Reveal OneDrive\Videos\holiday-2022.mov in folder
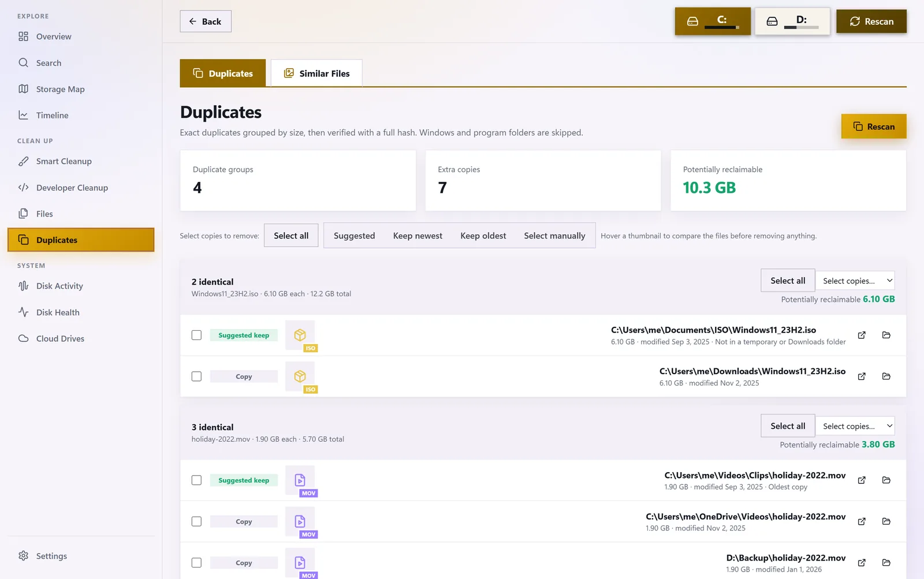Screen dimensions: 924x579 (x=886, y=521)
